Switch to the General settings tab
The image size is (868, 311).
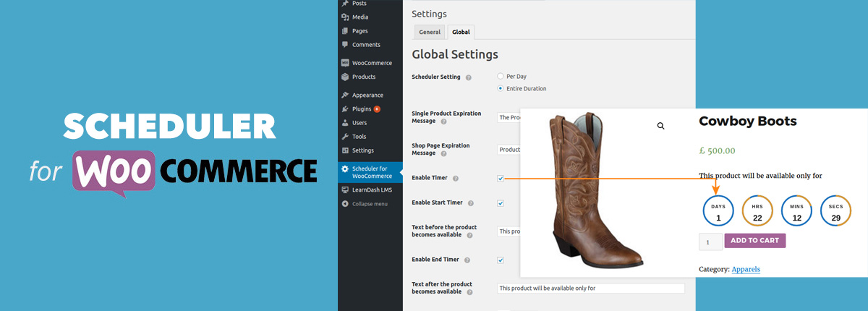[430, 32]
